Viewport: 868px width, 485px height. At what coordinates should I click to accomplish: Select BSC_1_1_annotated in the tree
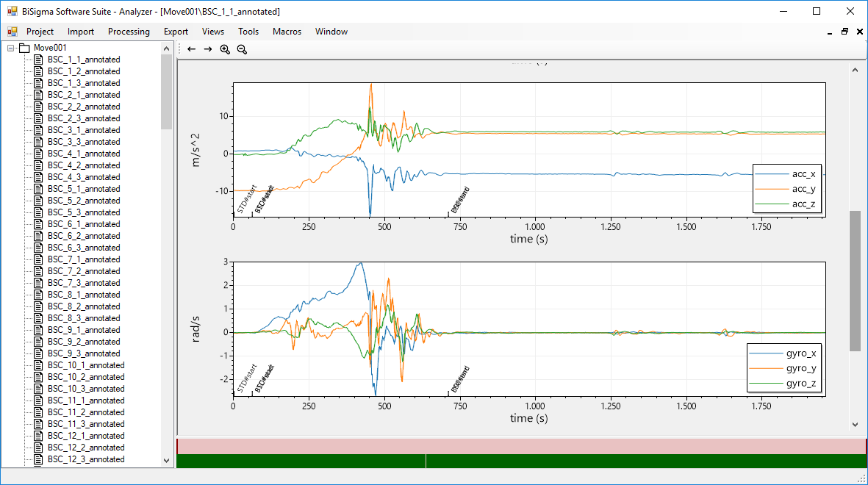[84, 60]
